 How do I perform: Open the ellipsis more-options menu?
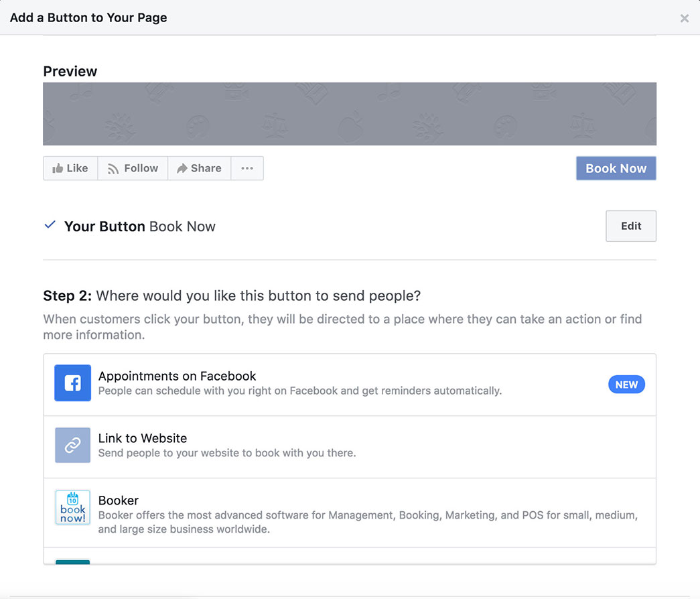tap(247, 168)
